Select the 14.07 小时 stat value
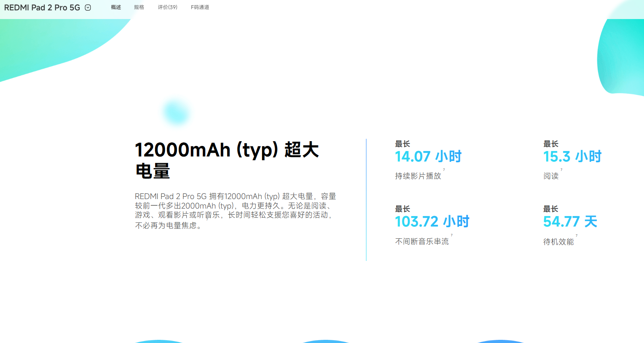This screenshot has width=644, height=343. [428, 157]
